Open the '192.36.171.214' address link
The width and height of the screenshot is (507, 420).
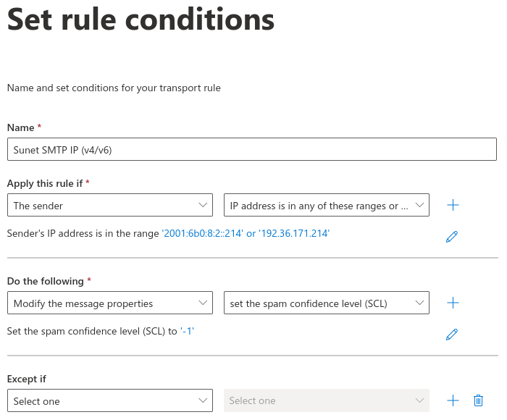click(294, 233)
